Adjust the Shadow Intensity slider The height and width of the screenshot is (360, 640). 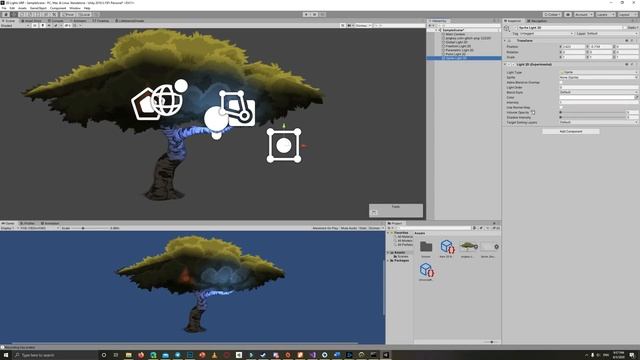(593, 117)
